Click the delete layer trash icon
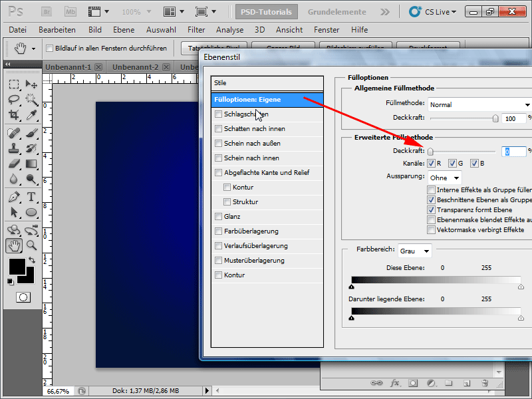 point(485,383)
